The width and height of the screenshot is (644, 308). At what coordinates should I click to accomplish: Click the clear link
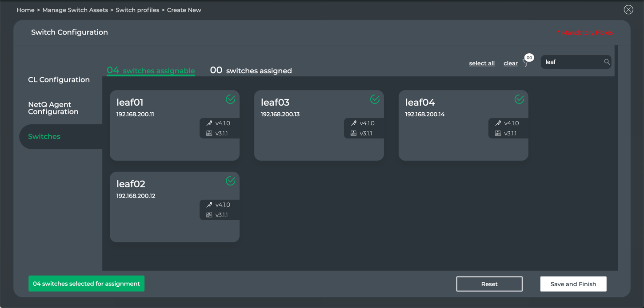pyautogui.click(x=510, y=63)
